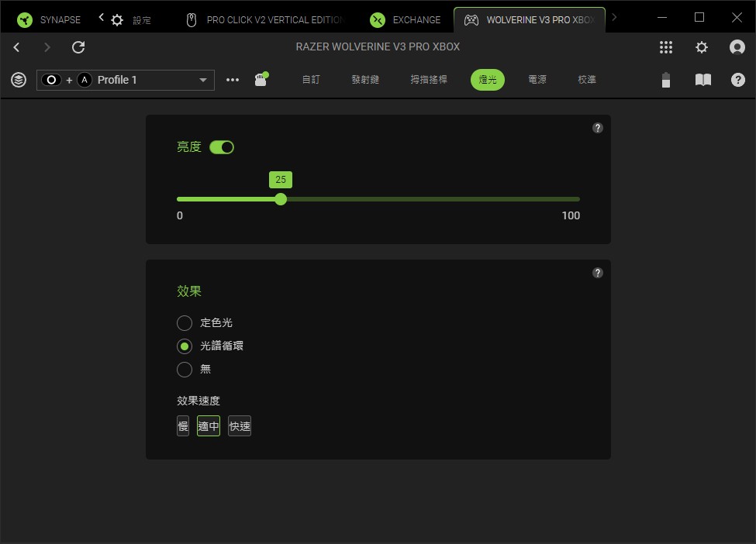Refresh the page with the reload icon
The height and width of the screenshot is (544, 756).
tap(78, 47)
